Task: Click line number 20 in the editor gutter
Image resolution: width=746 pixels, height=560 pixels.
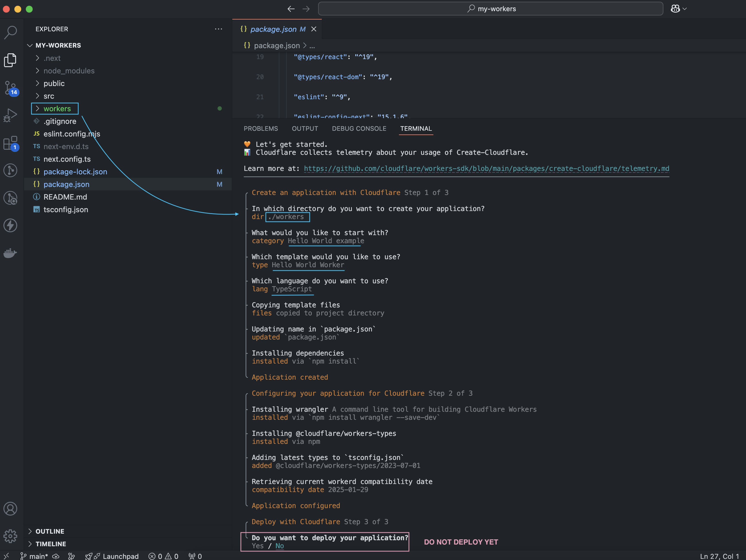Action: coord(260,77)
